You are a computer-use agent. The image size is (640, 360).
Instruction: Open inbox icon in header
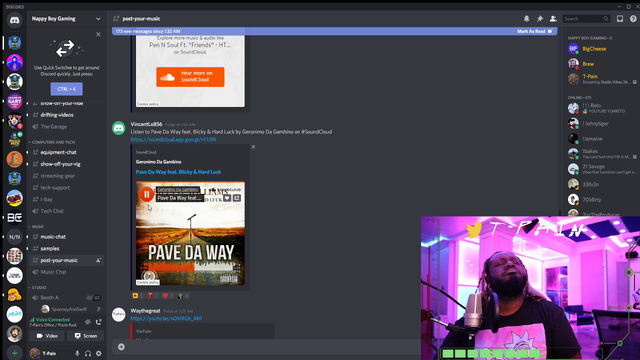pyautogui.click(x=620, y=19)
